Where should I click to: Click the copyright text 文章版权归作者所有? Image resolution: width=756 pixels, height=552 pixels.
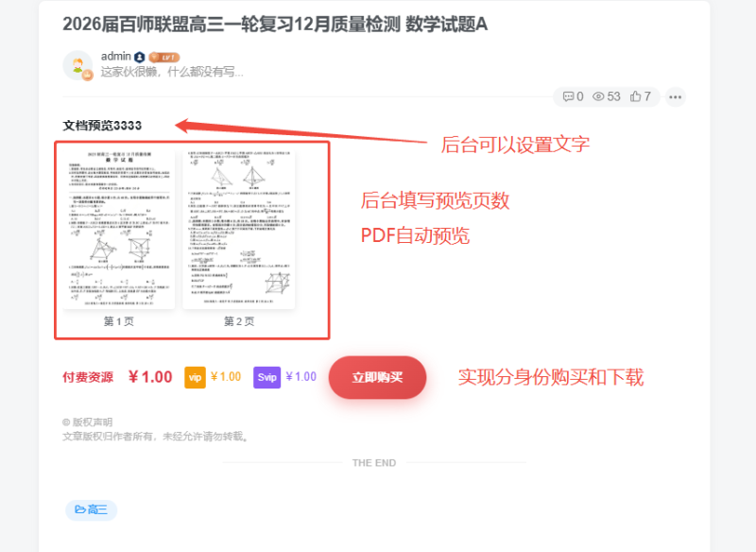(155, 437)
